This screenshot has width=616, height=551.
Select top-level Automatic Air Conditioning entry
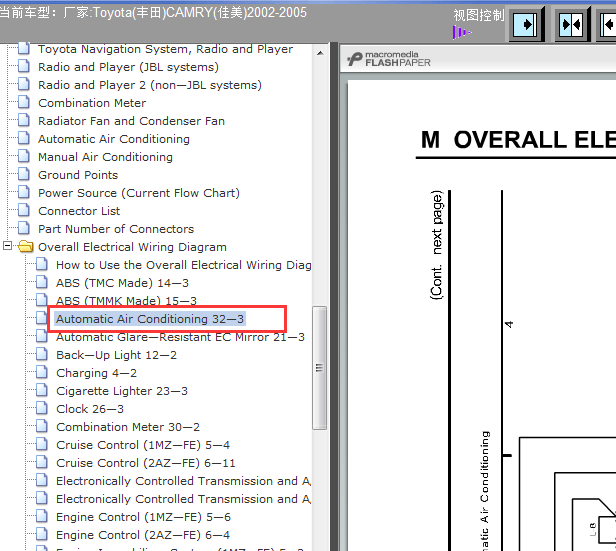[114, 139]
